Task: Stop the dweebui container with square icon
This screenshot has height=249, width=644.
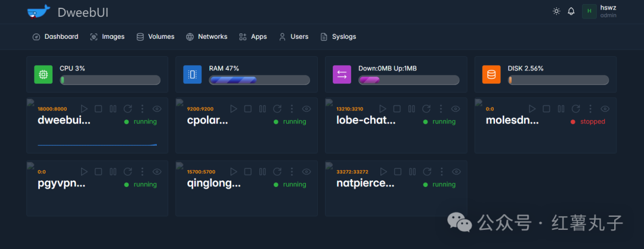Action: [98, 109]
